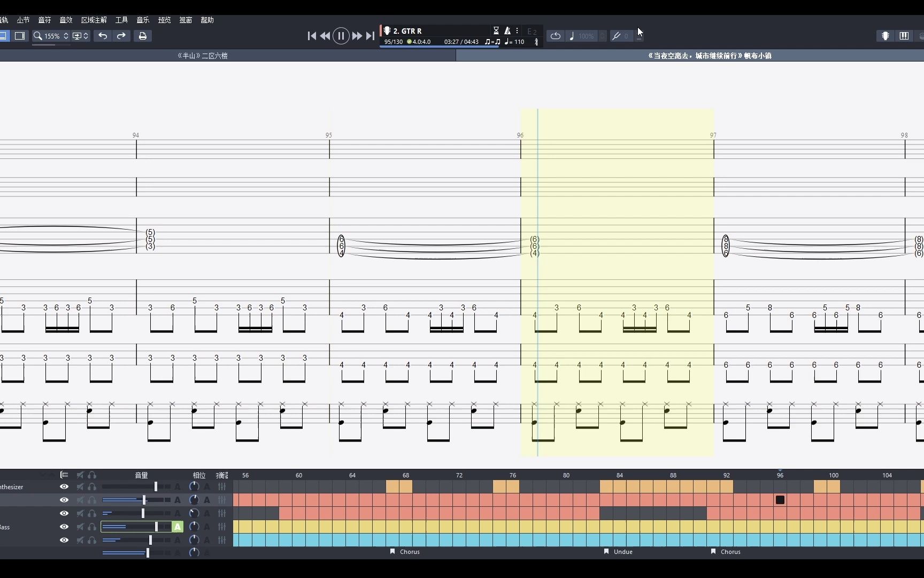Click the multitrack view icon in tracks header
Viewport: 924px width, 578px height.
[x=64, y=475]
